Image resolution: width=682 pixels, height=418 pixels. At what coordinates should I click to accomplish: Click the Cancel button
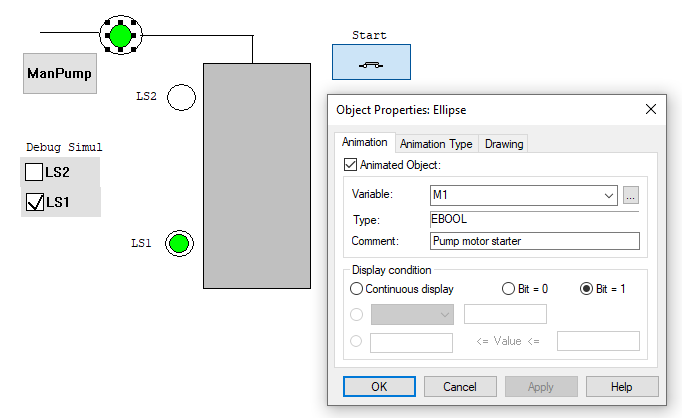point(460,386)
